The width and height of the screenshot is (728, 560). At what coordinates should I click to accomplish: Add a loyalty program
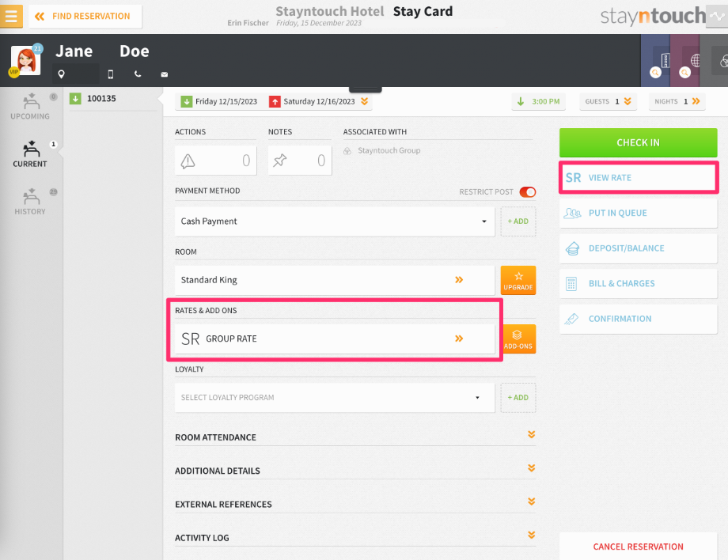coord(518,398)
